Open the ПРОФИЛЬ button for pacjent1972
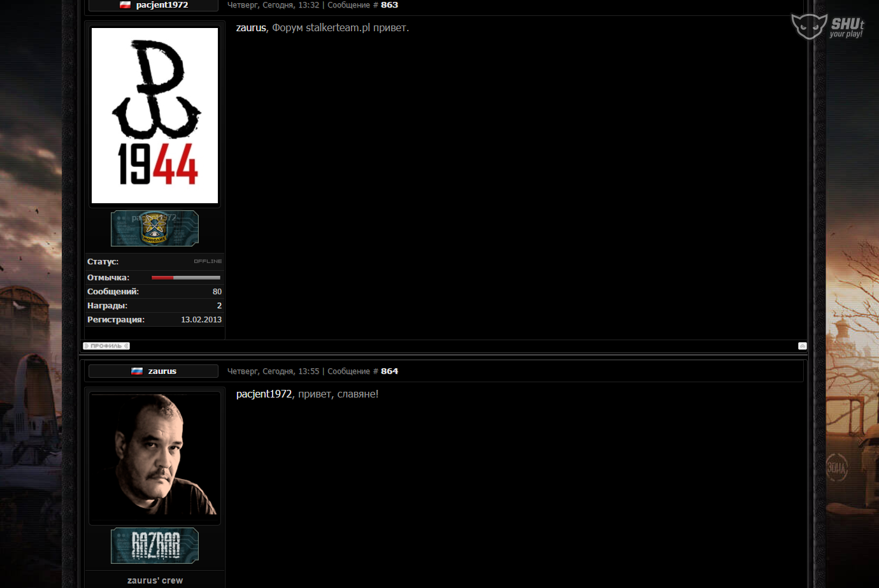The width and height of the screenshot is (879, 588). click(106, 346)
